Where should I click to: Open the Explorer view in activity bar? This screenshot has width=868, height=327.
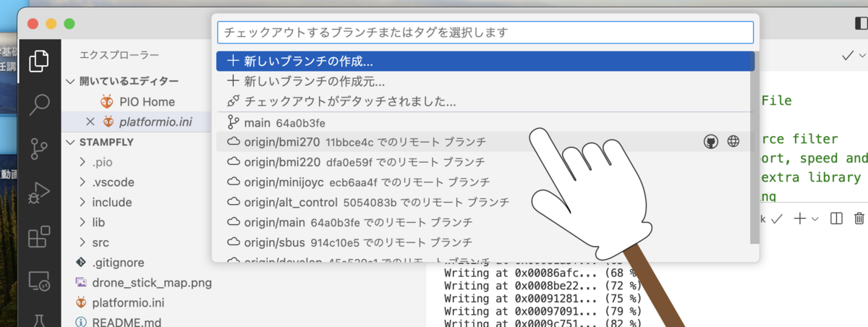38,61
